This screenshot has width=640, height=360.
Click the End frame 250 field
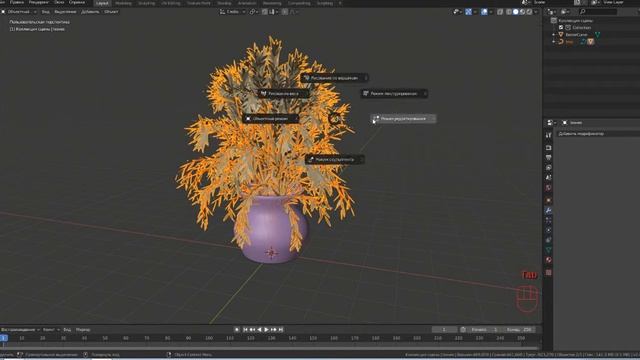518,329
